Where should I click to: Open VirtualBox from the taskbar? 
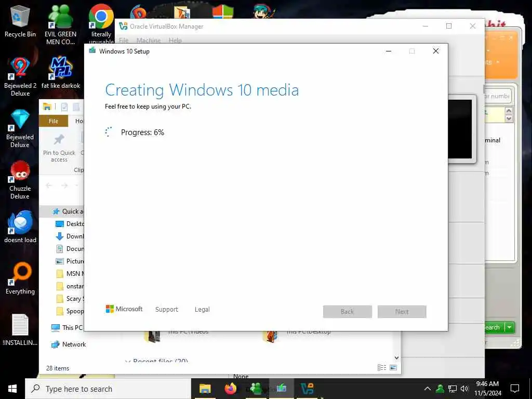[308, 389]
